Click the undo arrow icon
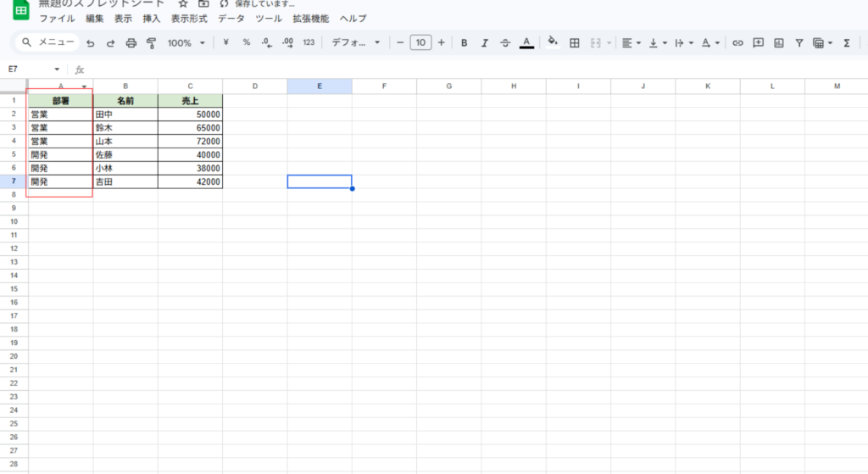The width and height of the screenshot is (868, 474). coord(90,42)
